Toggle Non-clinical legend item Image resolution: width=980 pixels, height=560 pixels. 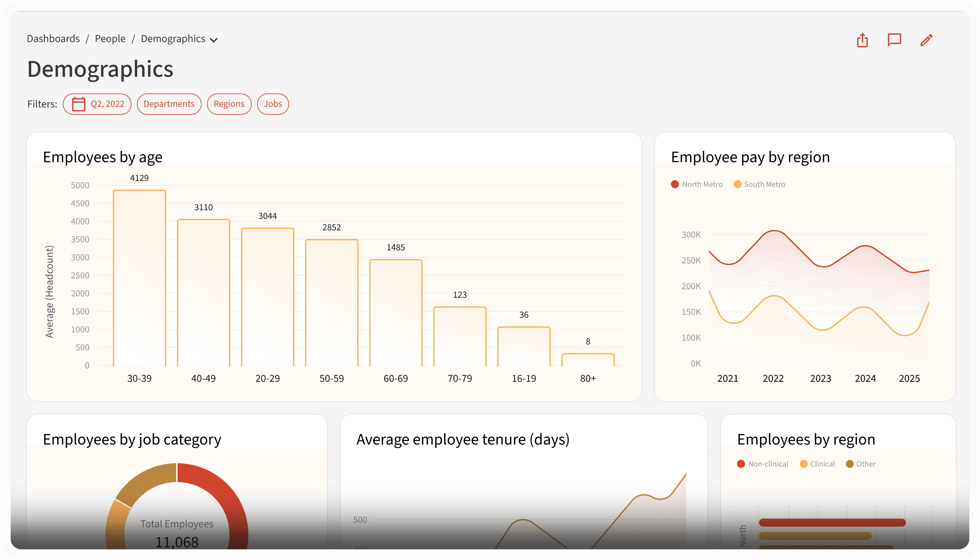click(x=762, y=464)
